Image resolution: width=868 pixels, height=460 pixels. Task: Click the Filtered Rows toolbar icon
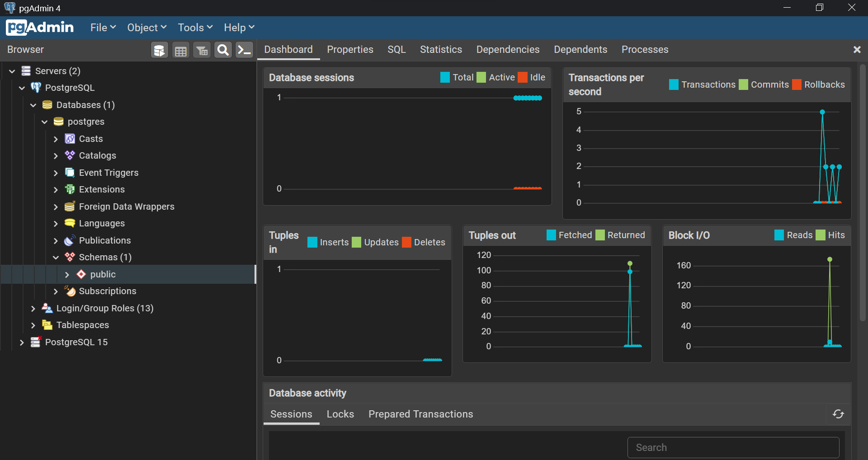coord(202,50)
